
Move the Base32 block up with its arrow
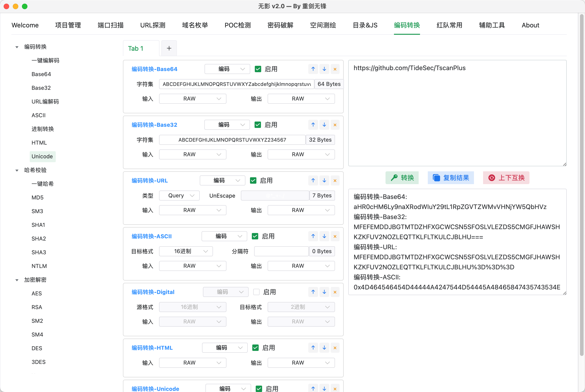[313, 125]
